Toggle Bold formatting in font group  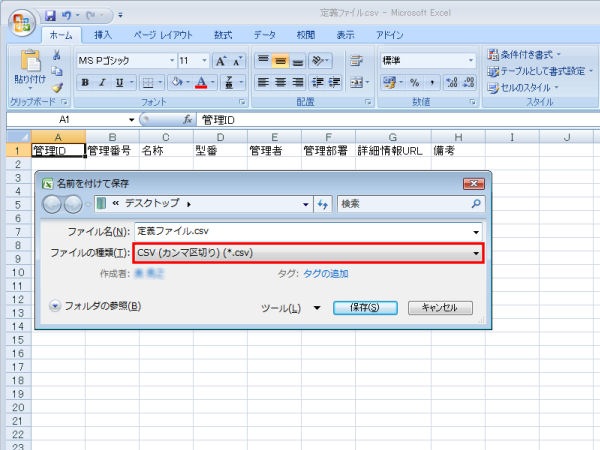[85, 82]
